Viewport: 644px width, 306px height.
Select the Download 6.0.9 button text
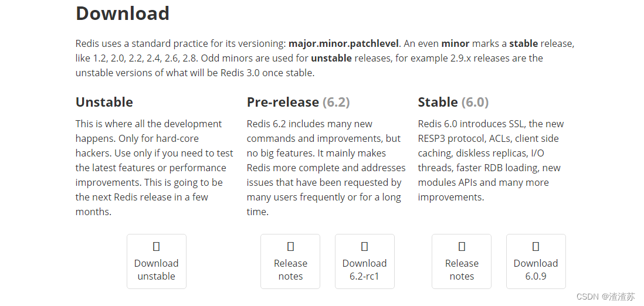coord(536,270)
